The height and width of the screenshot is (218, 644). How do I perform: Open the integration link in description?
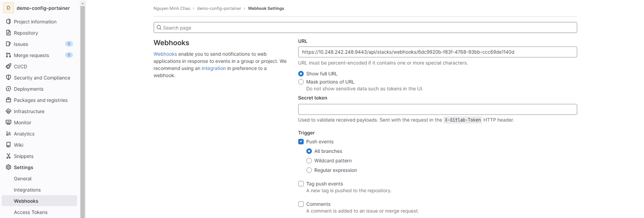tap(213, 68)
